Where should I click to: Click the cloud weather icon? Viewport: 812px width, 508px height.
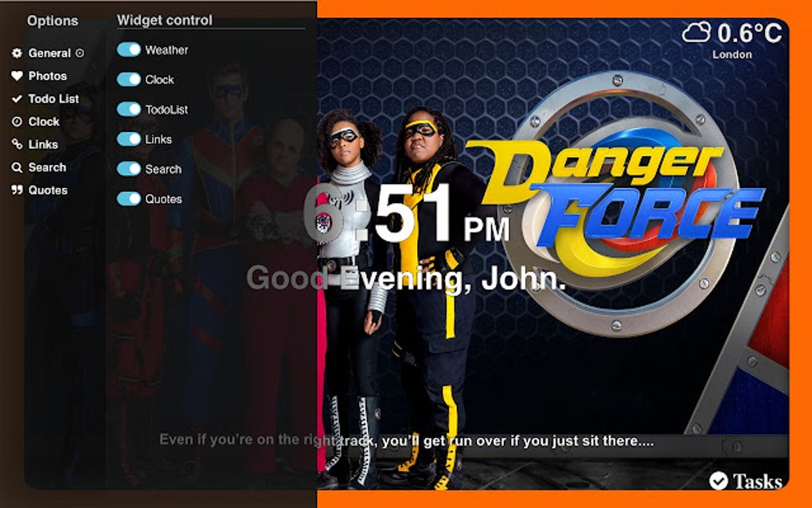(696, 33)
